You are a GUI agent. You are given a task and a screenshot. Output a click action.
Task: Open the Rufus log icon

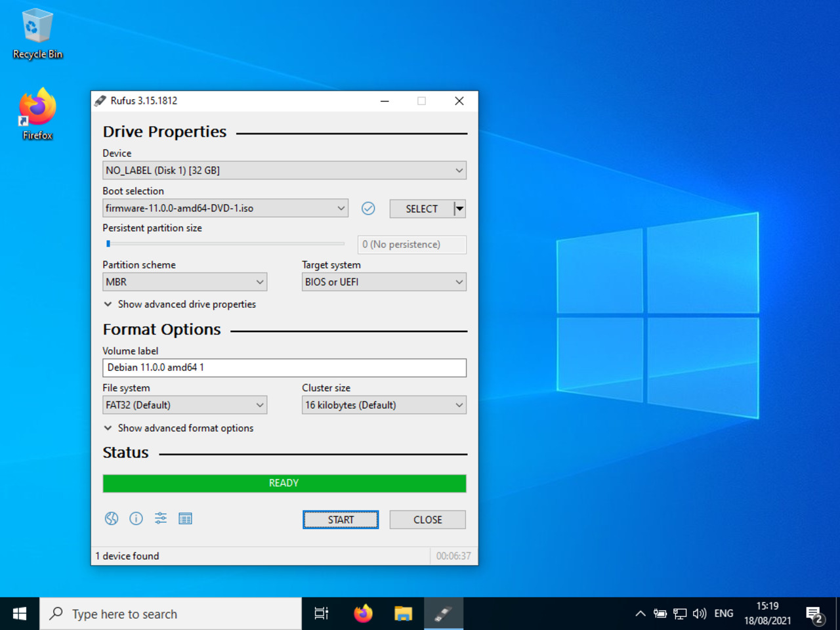(186, 518)
